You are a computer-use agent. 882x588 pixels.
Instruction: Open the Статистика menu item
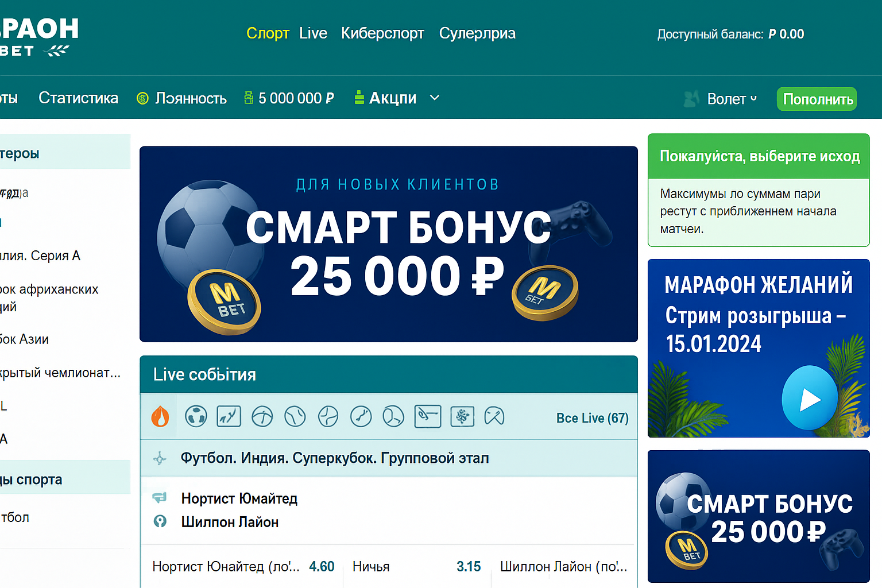[x=78, y=98]
